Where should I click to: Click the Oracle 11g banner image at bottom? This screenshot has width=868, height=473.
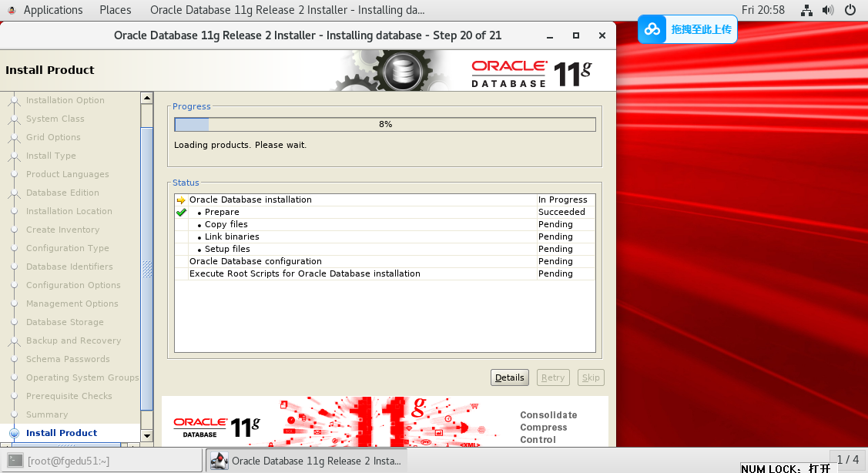click(x=385, y=421)
